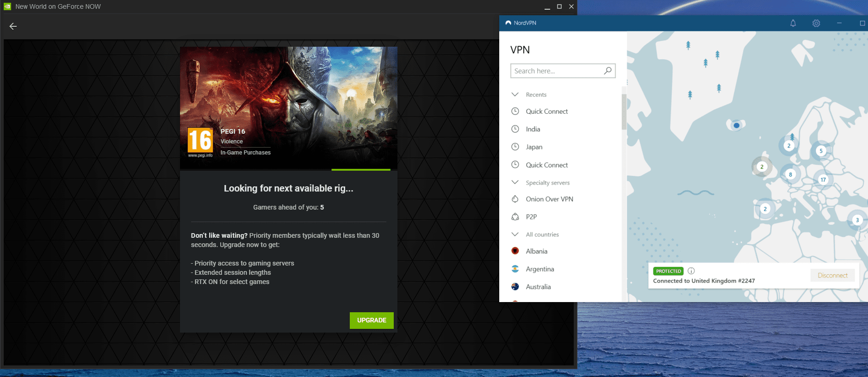Go back using the GeForce NOW arrow
Image resolution: width=868 pixels, height=377 pixels.
pos(13,26)
